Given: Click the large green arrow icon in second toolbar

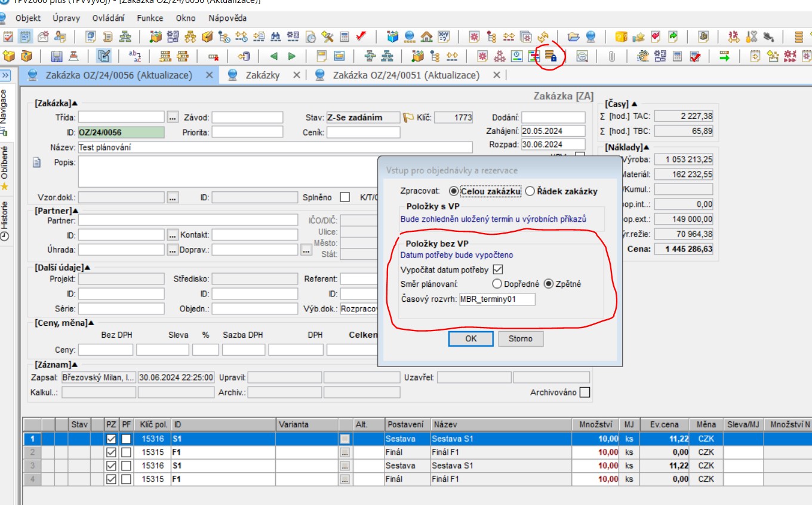Looking at the screenshot, I should coord(724,56).
